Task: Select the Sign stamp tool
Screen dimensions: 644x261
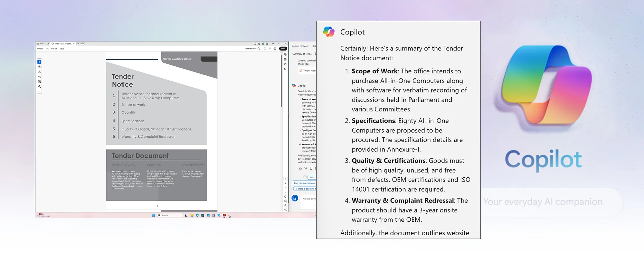Action: point(39,86)
